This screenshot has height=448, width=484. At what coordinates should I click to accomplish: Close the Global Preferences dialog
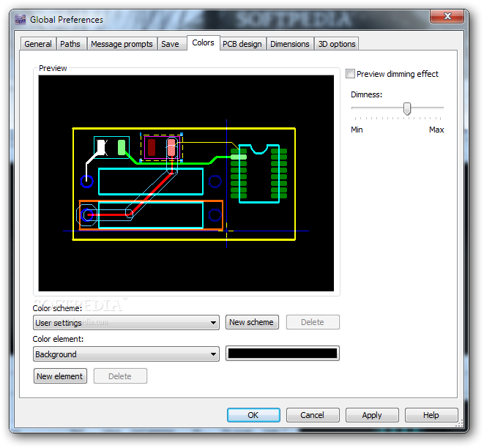(x=447, y=16)
